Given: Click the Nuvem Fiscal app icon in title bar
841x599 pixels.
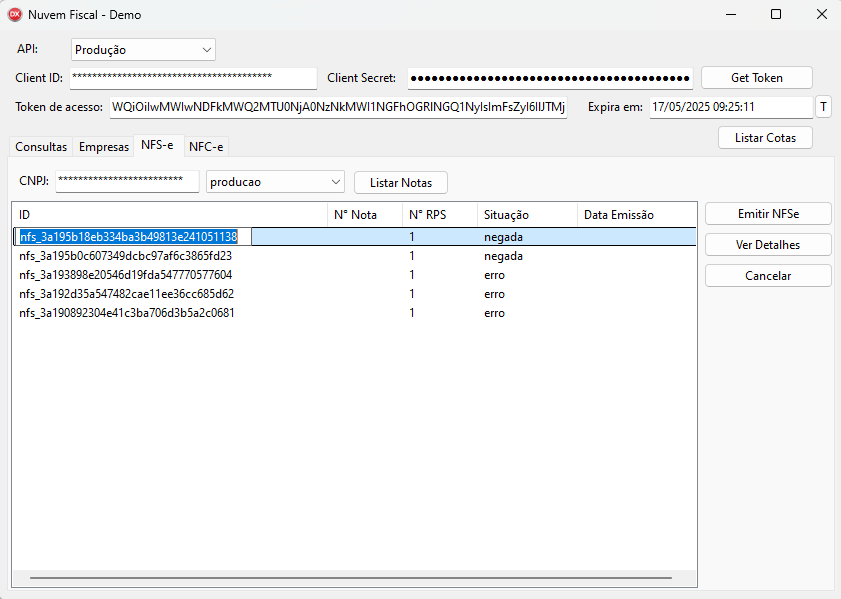Looking at the screenshot, I should point(15,14).
